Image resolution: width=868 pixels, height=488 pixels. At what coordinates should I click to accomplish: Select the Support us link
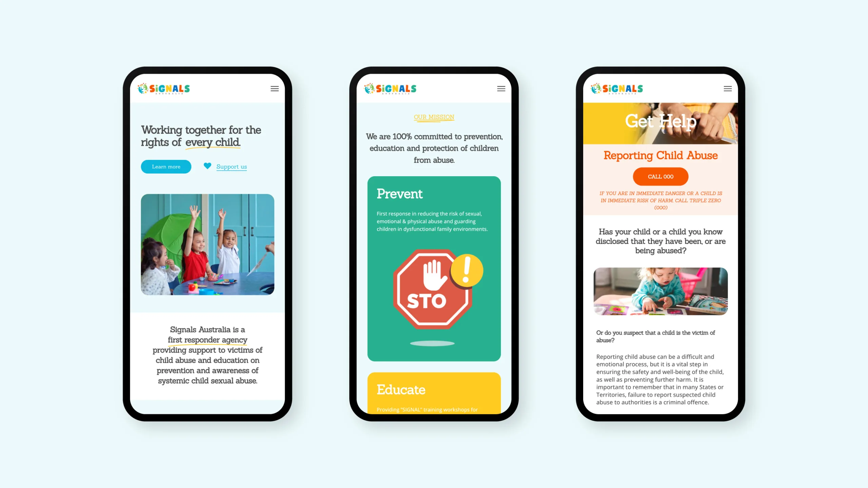pos(231,166)
